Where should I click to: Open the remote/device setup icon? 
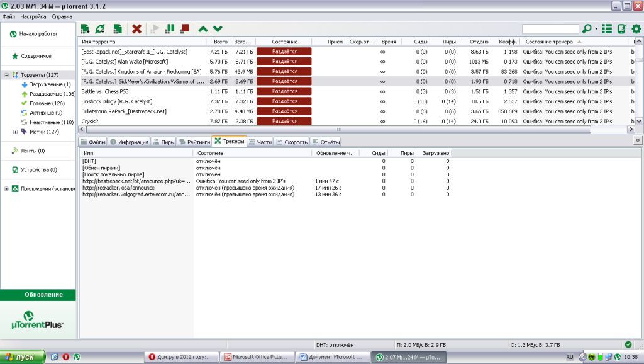[x=621, y=29]
